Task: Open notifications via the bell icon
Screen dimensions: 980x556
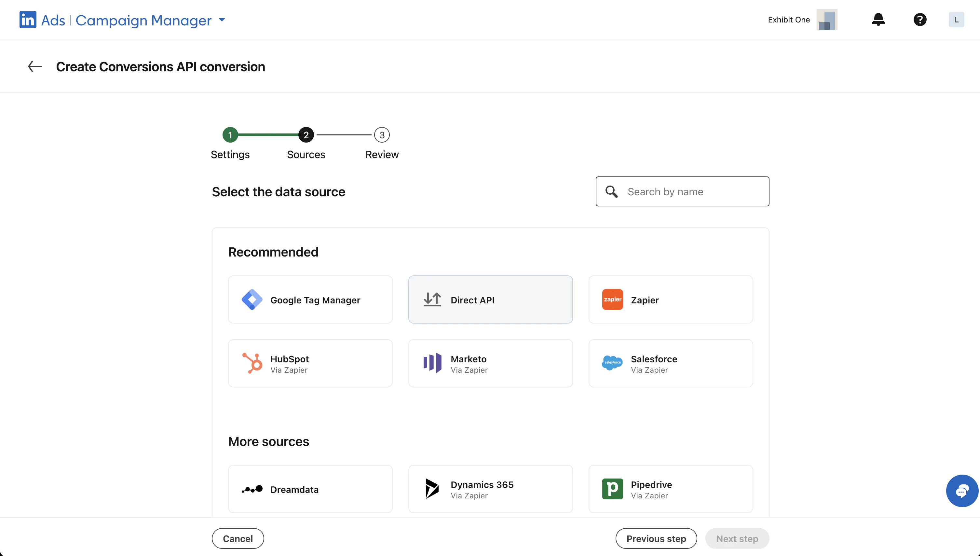Action: [x=878, y=20]
